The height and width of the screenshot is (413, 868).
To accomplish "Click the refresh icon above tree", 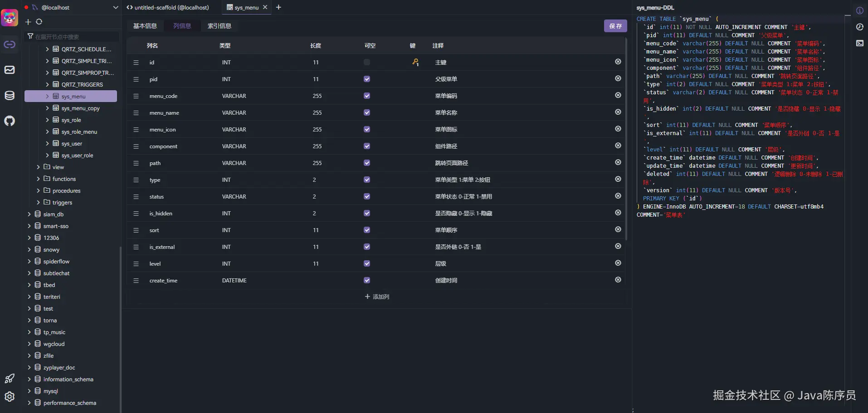I will [x=39, y=22].
